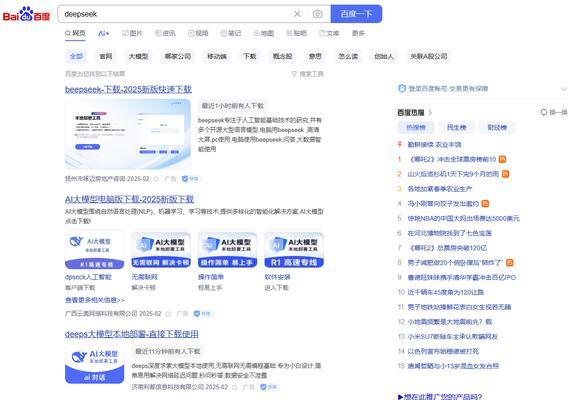Open the 笔记 tab
Image resolution: width=585 pixels, height=400 pixels.
231,33
